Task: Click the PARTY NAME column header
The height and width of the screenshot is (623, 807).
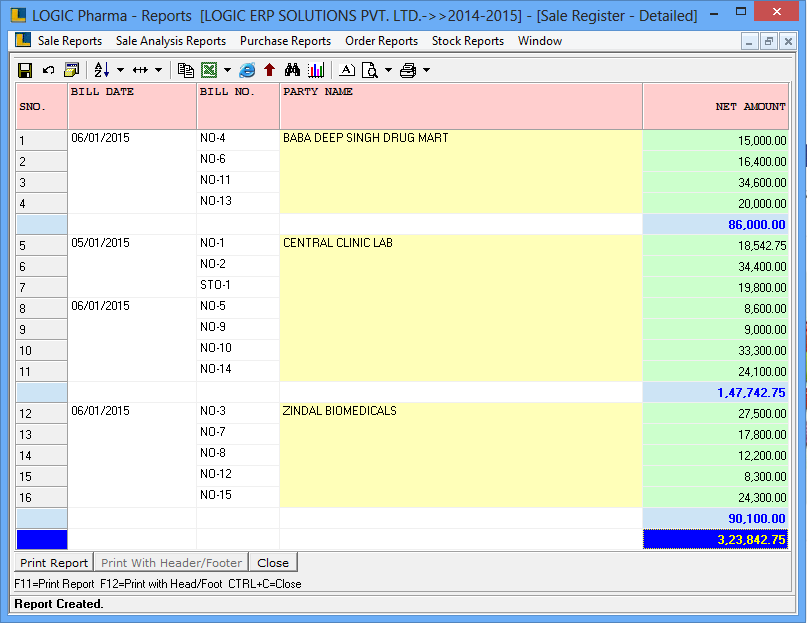Action: [461, 107]
